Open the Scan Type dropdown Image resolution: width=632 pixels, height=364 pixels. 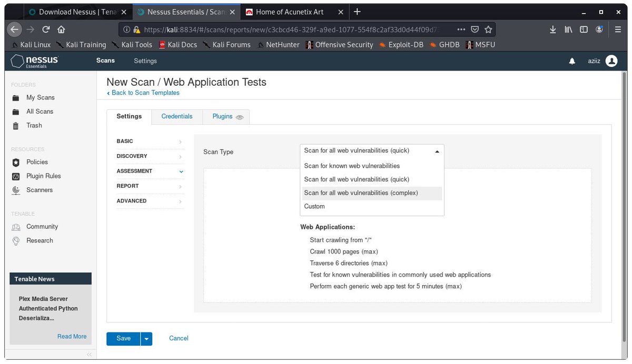372,151
